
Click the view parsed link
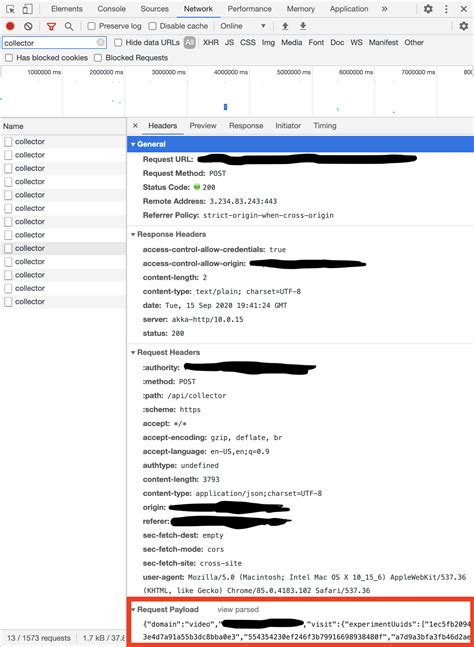point(238,609)
